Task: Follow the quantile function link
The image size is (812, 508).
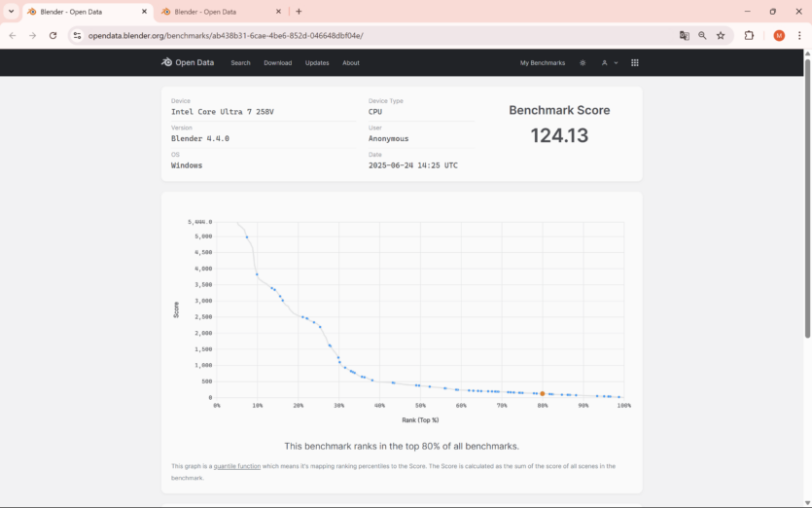Action: click(x=237, y=466)
